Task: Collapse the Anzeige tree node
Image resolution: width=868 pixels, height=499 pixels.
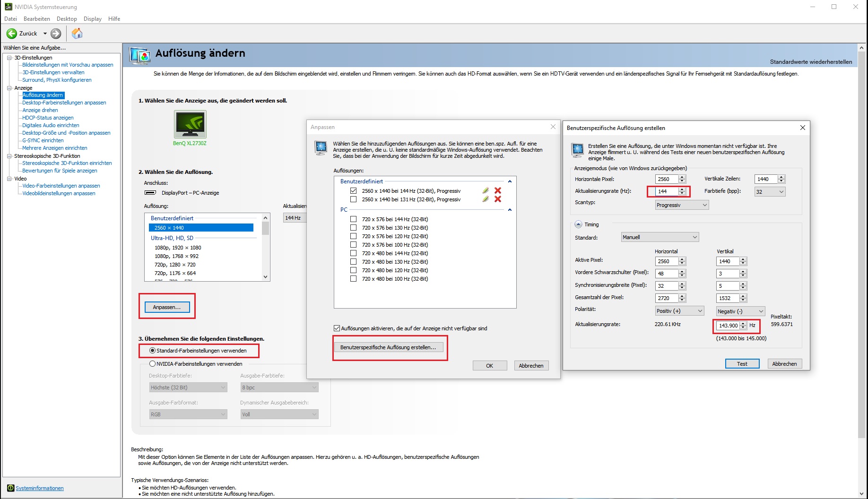Action: (x=9, y=88)
